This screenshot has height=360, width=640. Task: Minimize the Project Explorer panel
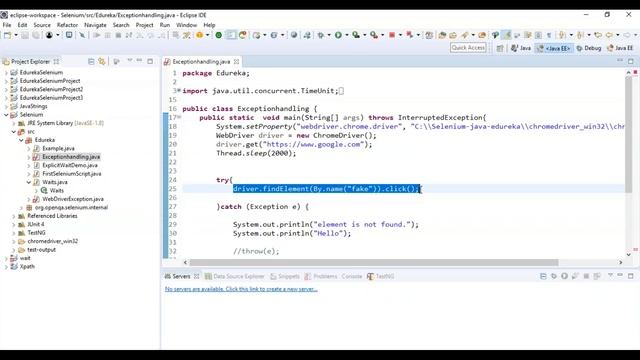(140, 61)
